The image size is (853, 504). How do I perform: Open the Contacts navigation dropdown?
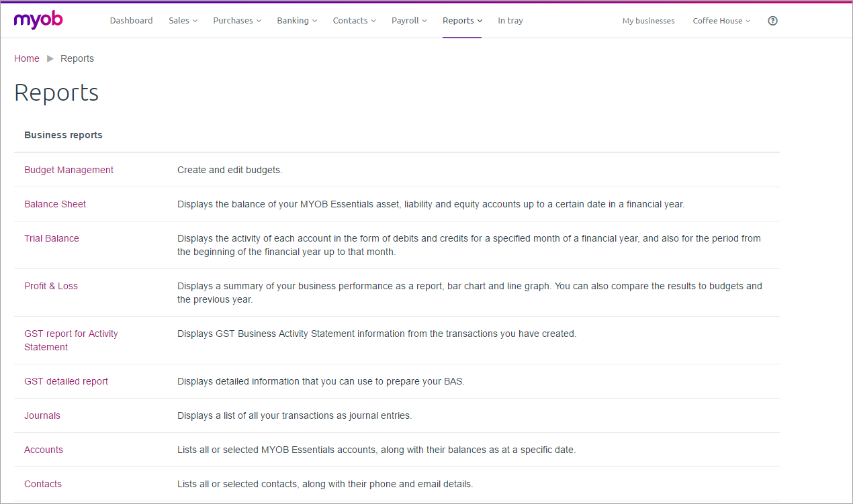[354, 21]
